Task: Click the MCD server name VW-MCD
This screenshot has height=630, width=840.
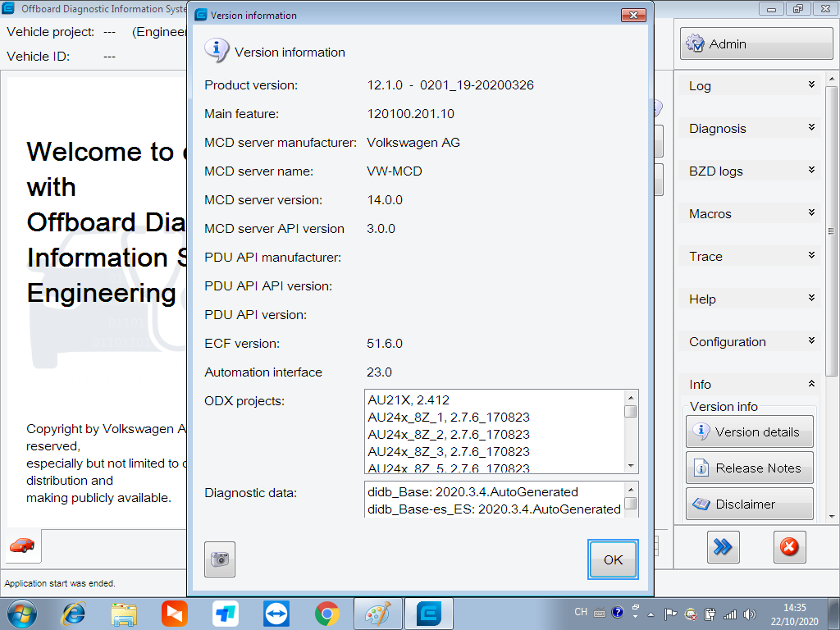Action: (395, 171)
